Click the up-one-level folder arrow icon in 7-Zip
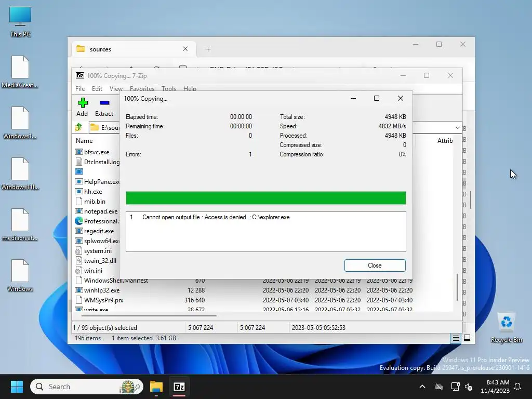 [78, 127]
